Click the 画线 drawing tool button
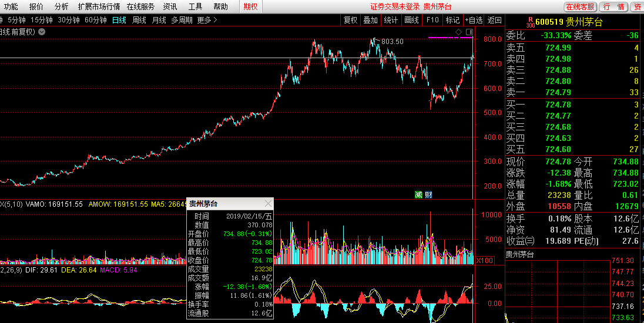This screenshot has width=644, height=323. coord(411,20)
